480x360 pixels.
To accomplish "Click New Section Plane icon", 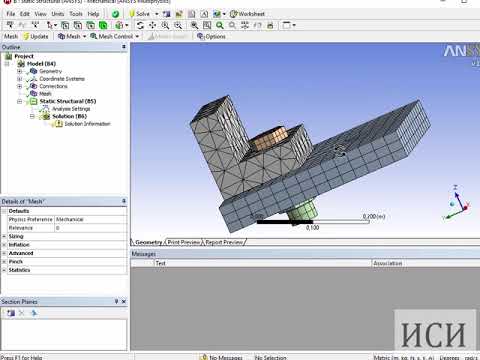I will click(x=11, y=313).
